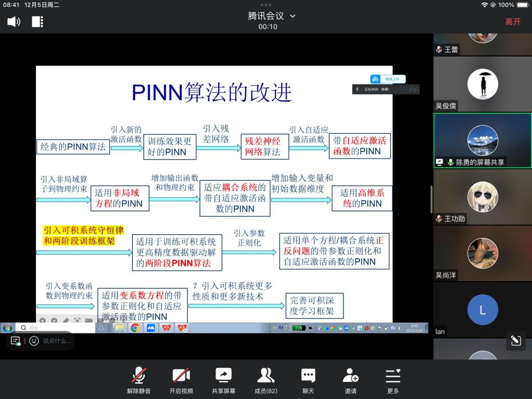Click the three-dot handle at top center
Screen dimensions: 532x399
[x=266, y=5]
